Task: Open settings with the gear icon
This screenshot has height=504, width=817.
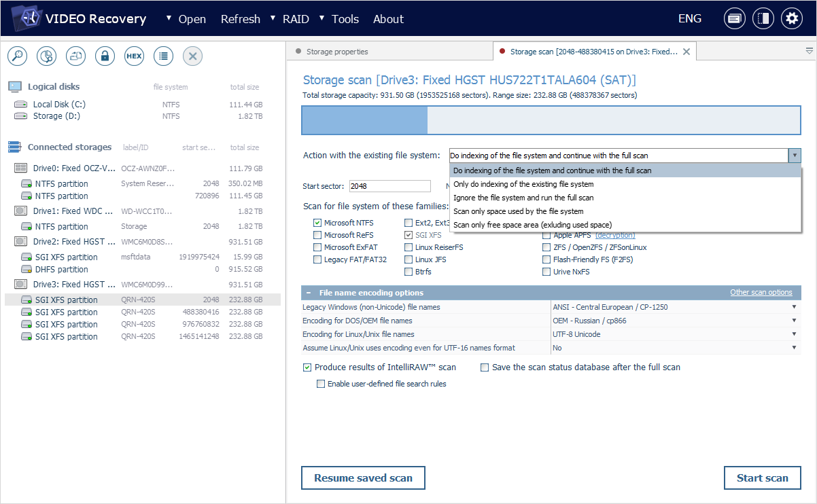Action: (x=791, y=19)
